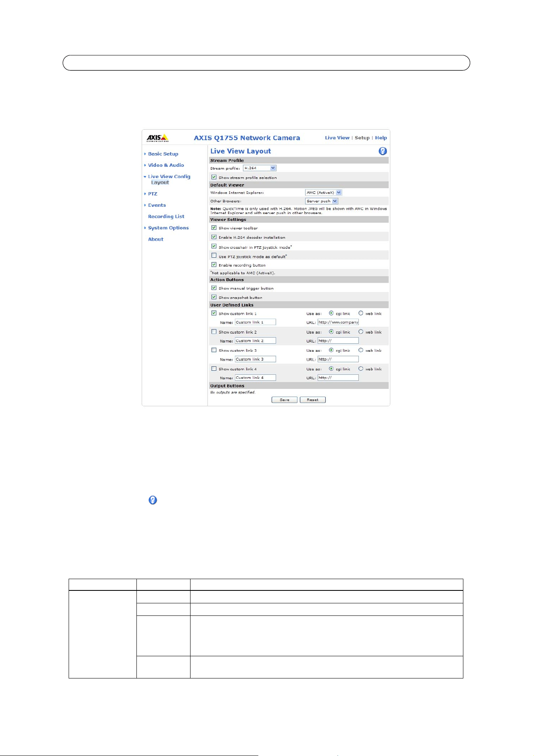Choose cgi link for custom link 1
The image size is (534, 756).
click(x=331, y=313)
